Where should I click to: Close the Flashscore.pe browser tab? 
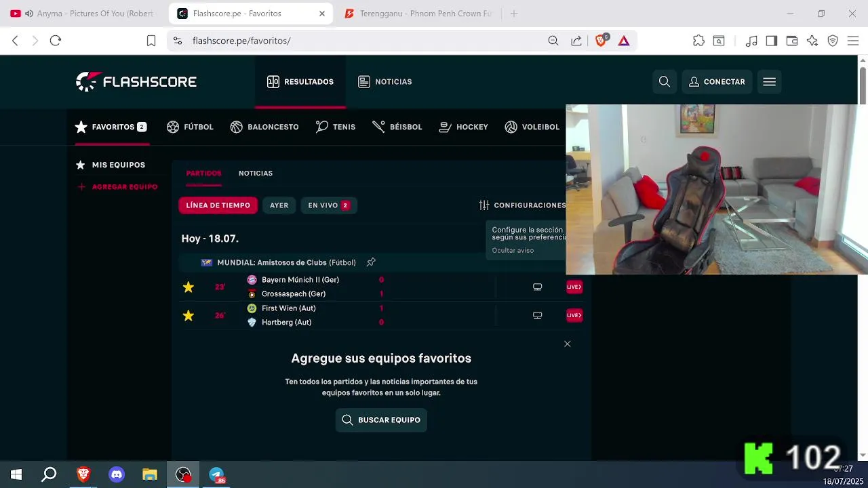click(322, 14)
